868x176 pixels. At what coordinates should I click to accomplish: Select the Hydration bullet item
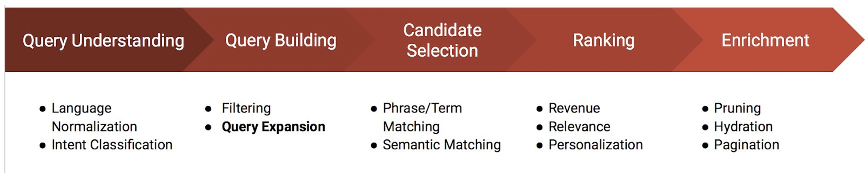pyautogui.click(x=743, y=127)
